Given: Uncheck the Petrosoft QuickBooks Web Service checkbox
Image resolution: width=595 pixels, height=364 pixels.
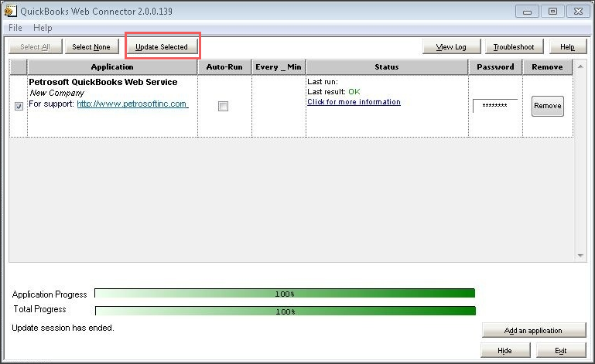Looking at the screenshot, I should (19, 106).
